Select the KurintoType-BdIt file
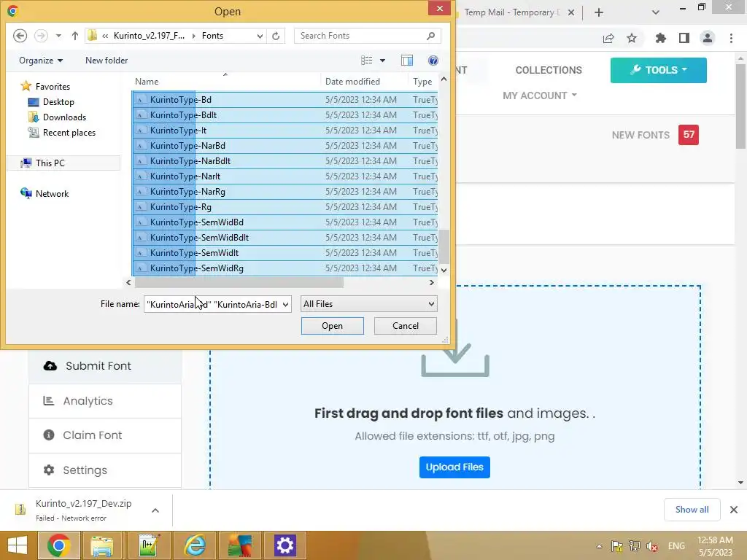747x560 pixels. [285, 114]
